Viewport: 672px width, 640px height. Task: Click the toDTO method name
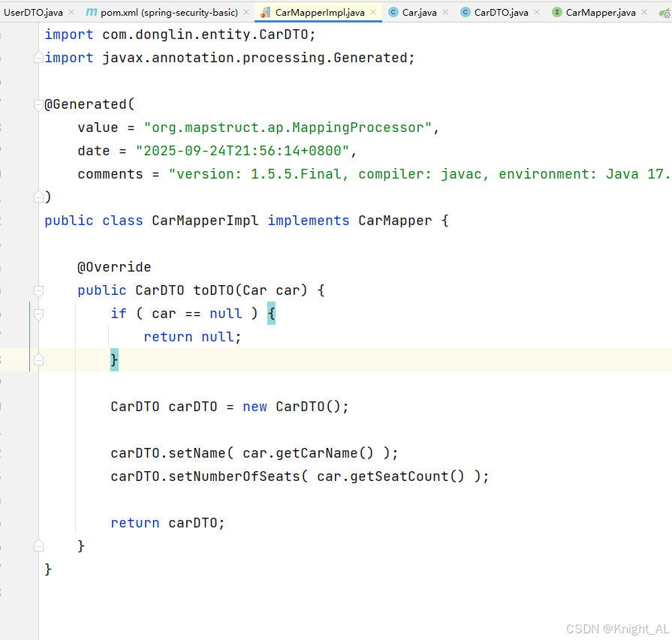click(213, 290)
